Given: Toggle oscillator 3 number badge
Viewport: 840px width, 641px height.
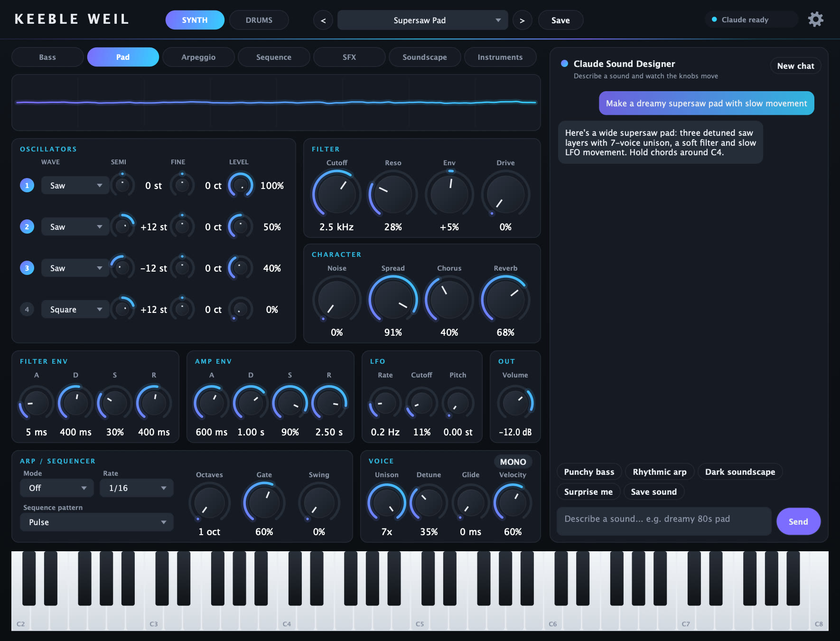Looking at the screenshot, I should point(27,268).
